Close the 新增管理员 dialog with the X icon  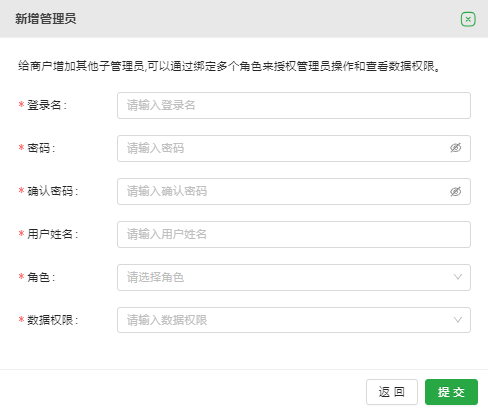[468, 19]
